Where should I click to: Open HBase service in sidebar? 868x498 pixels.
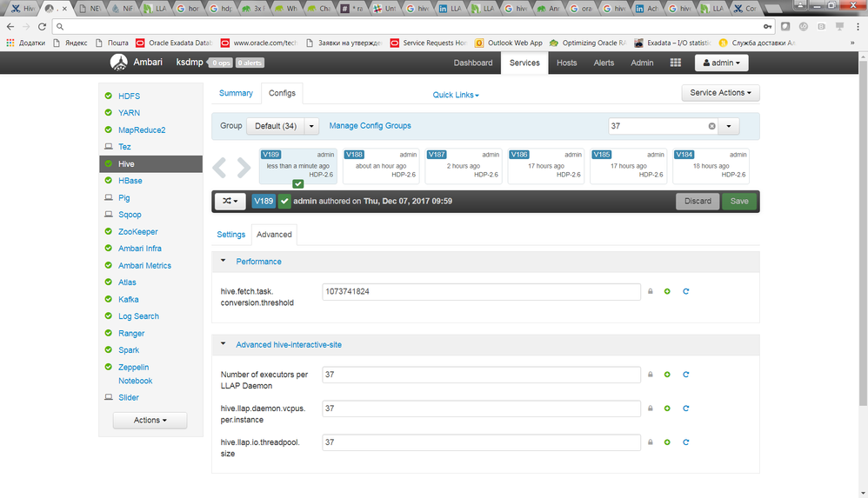point(130,181)
